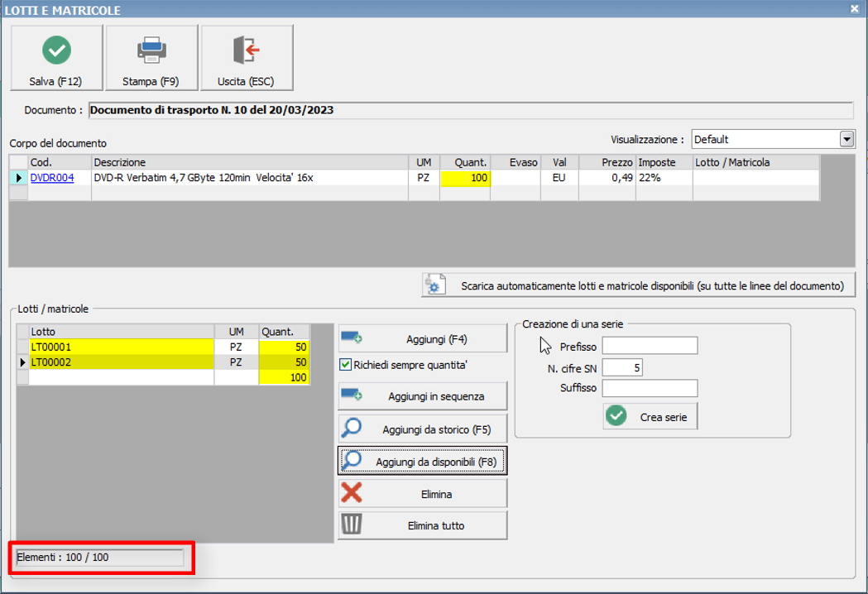Click the red X Elimina button

click(422, 494)
